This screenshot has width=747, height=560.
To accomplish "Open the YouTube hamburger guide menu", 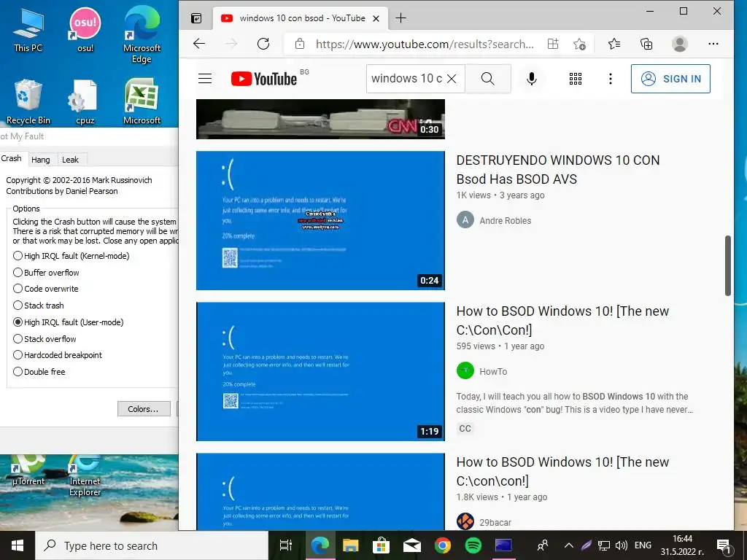I will [x=205, y=79].
